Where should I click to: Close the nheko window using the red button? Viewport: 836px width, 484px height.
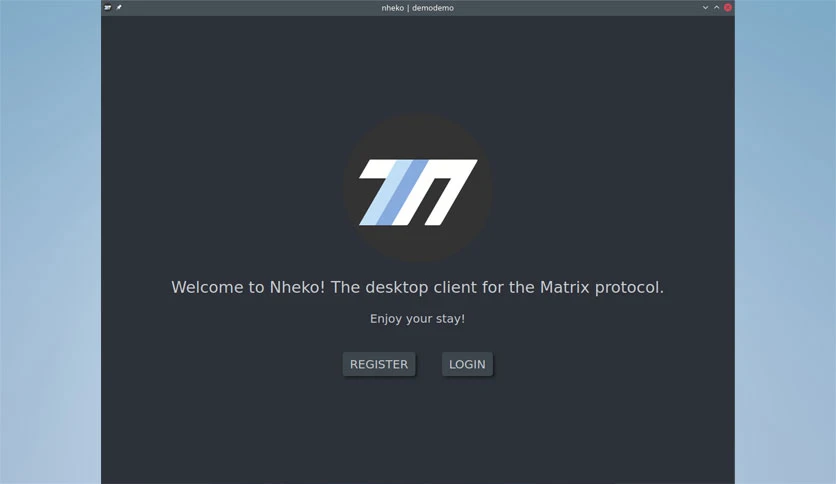[x=728, y=7]
